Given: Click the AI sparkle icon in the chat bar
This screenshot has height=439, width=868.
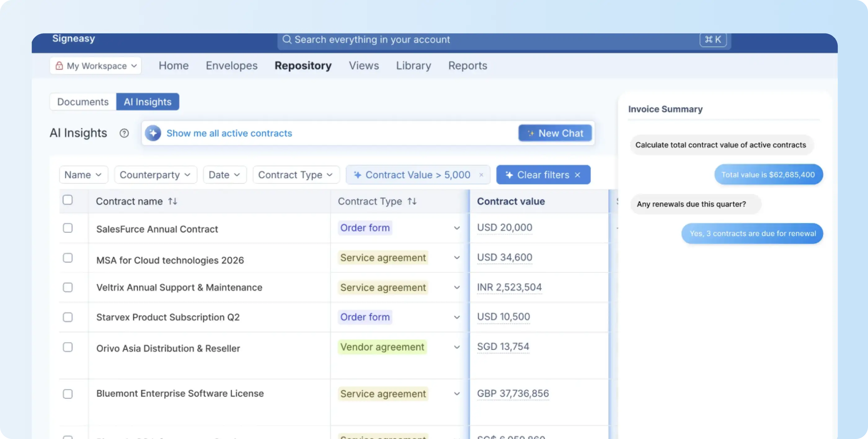Looking at the screenshot, I should (153, 133).
